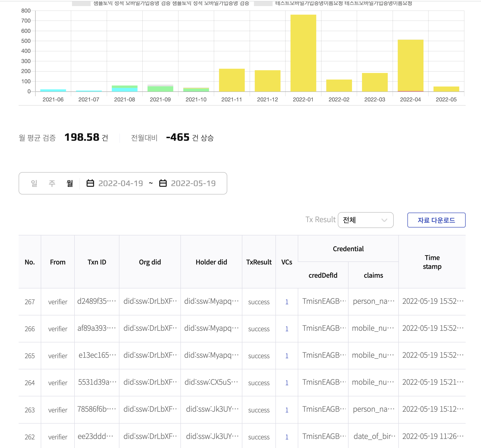This screenshot has height=448, width=481.
Task: Click the 2021-09 green chart bar
Action: pos(160,89)
